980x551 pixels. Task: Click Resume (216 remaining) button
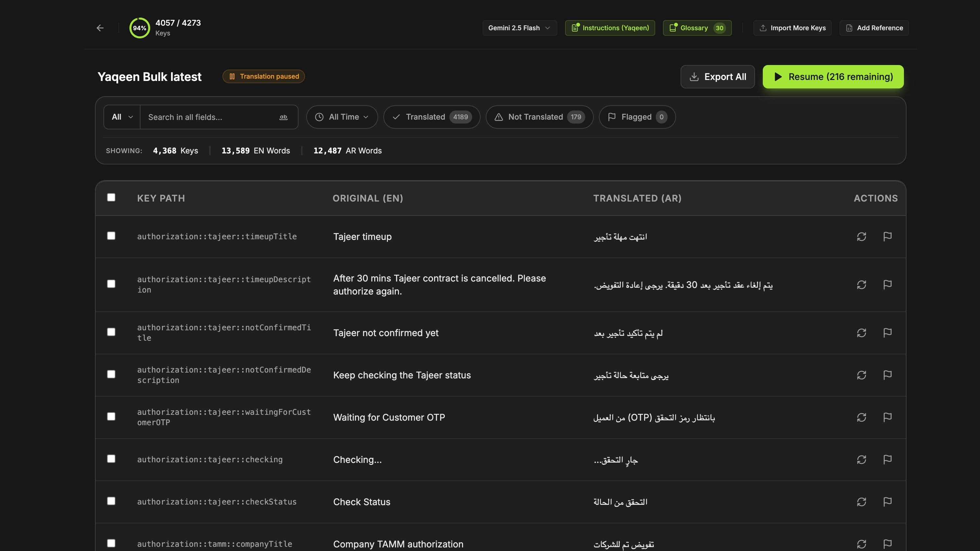coord(833,77)
